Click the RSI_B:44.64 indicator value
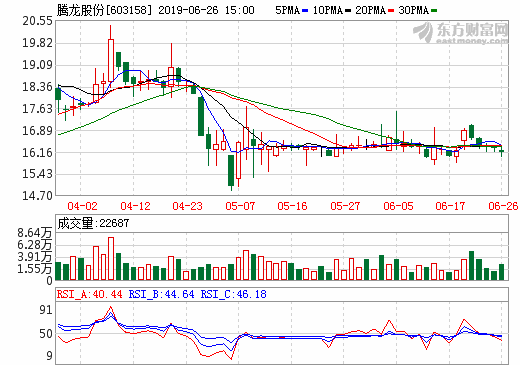 click(162, 294)
